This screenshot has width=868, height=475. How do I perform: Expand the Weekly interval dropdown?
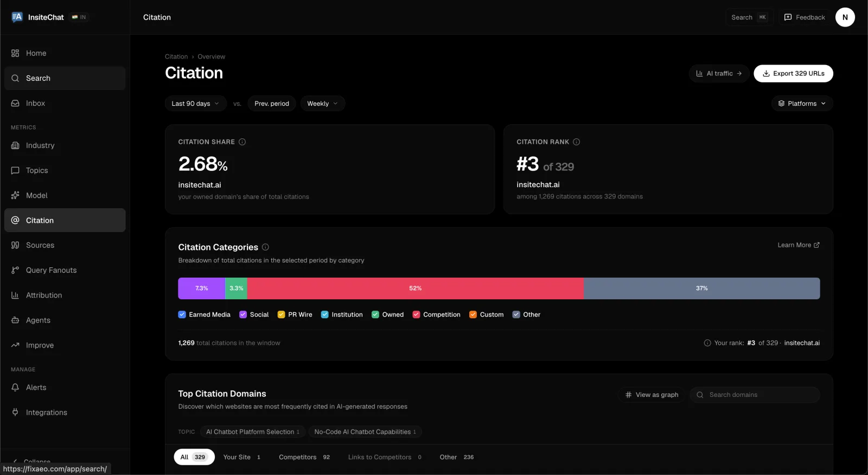[x=323, y=104]
